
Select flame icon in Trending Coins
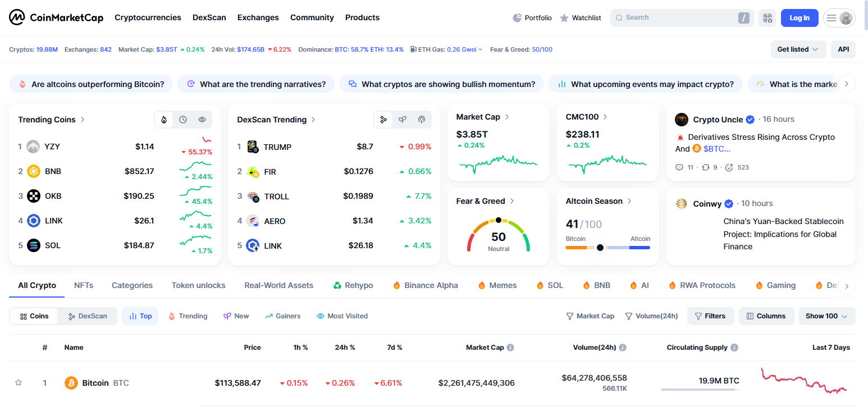pos(164,120)
